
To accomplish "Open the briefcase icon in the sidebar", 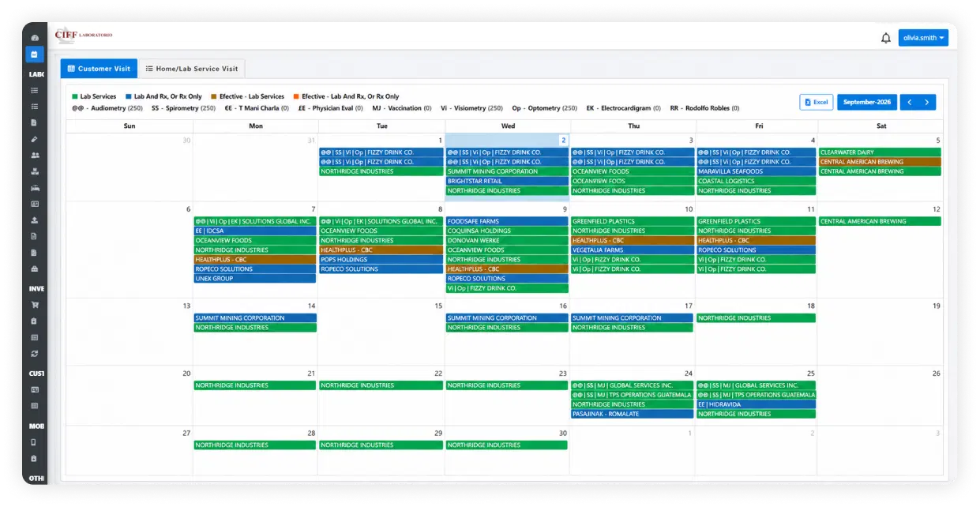I will pyautogui.click(x=34, y=269).
